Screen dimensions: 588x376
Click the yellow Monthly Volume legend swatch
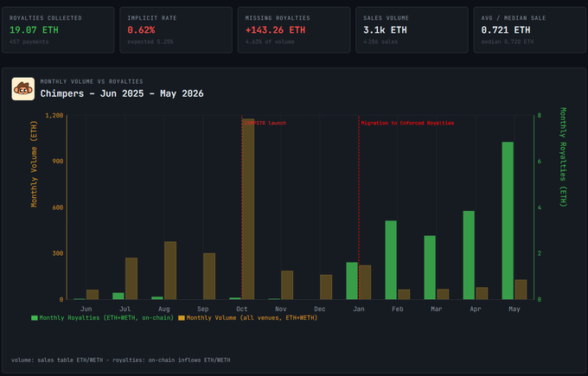182,318
